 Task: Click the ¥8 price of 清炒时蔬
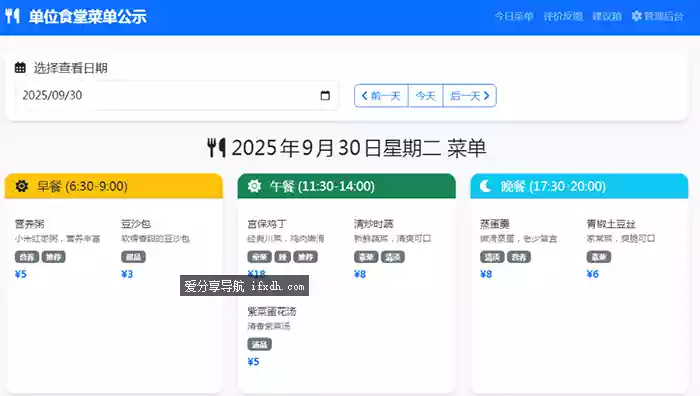(360, 274)
